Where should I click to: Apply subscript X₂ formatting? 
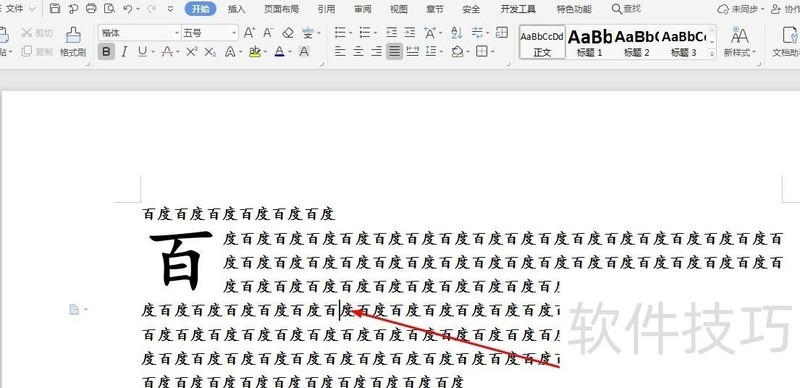pos(210,52)
